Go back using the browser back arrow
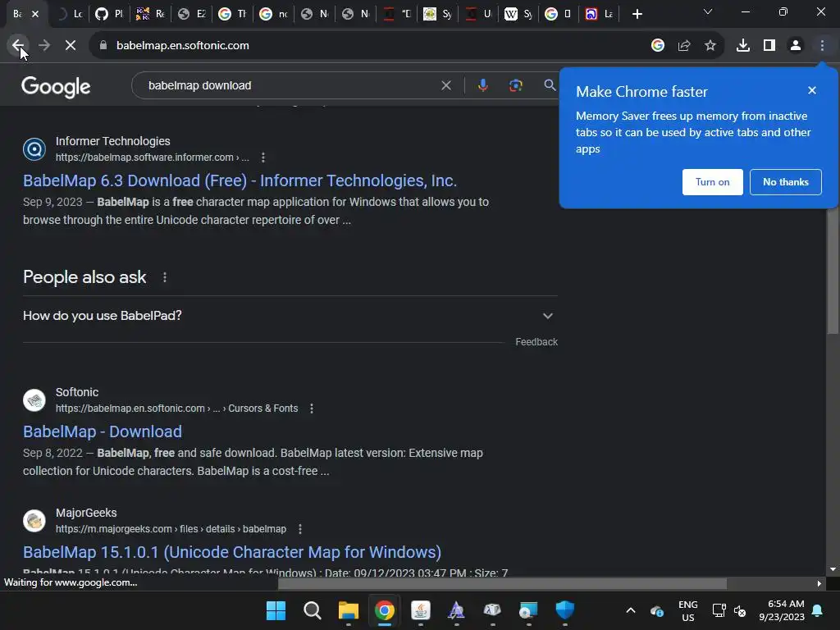840x630 pixels. (x=18, y=46)
